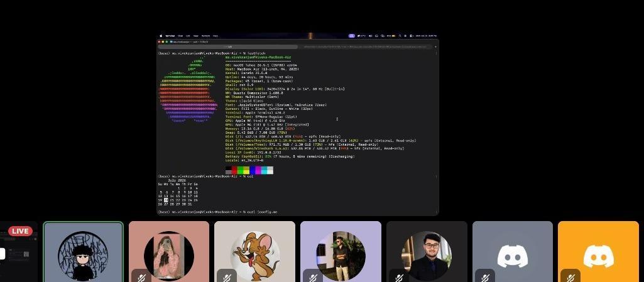Click muted mic icon on Jerry mouse tile
The image size is (644, 282).
pos(227,277)
